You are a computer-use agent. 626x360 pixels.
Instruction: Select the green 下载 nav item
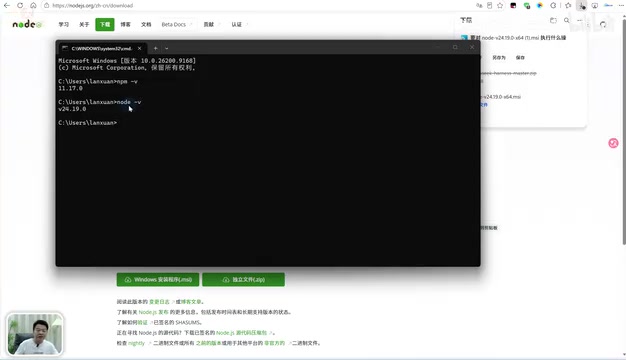click(105, 24)
